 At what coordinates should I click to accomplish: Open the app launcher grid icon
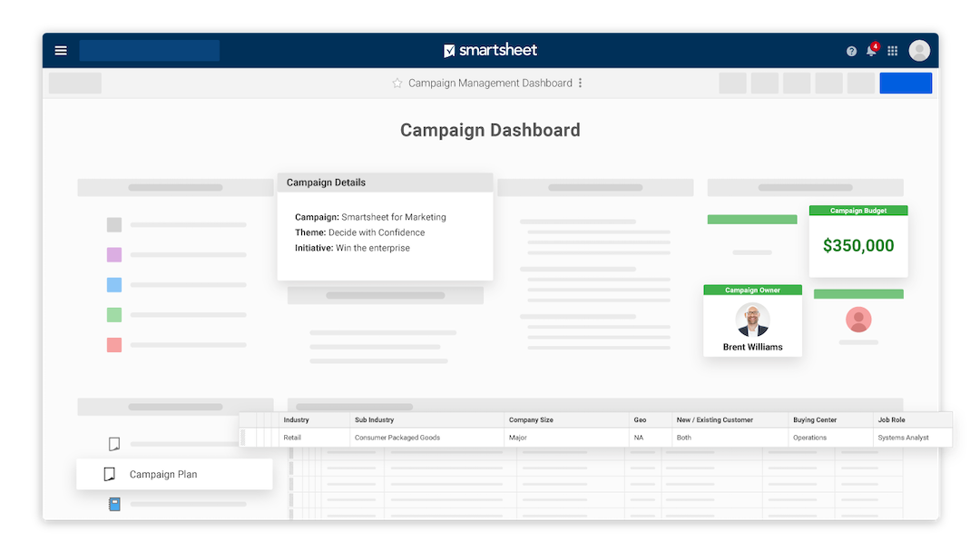point(893,51)
